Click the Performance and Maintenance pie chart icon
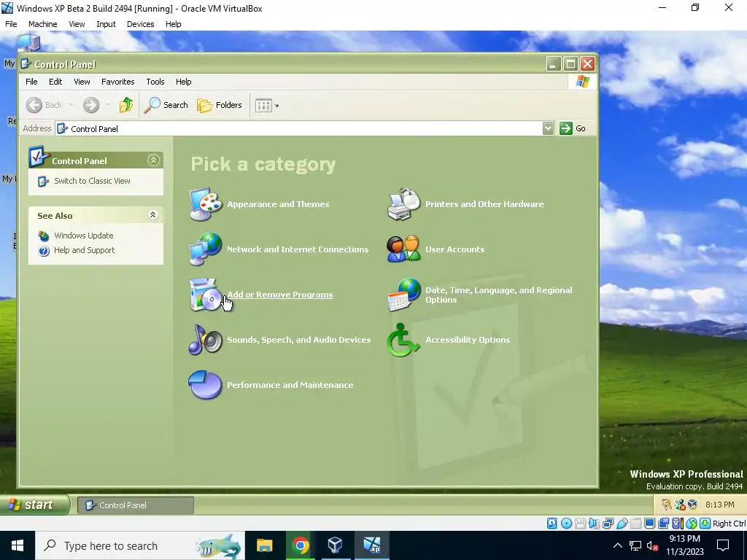The height and width of the screenshot is (560, 747). 205,385
